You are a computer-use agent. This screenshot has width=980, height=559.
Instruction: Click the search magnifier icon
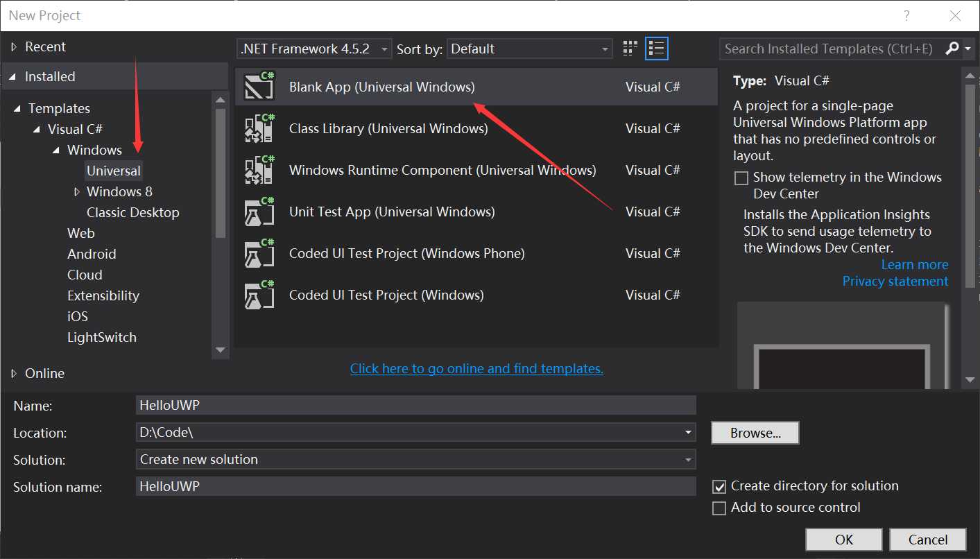click(952, 48)
